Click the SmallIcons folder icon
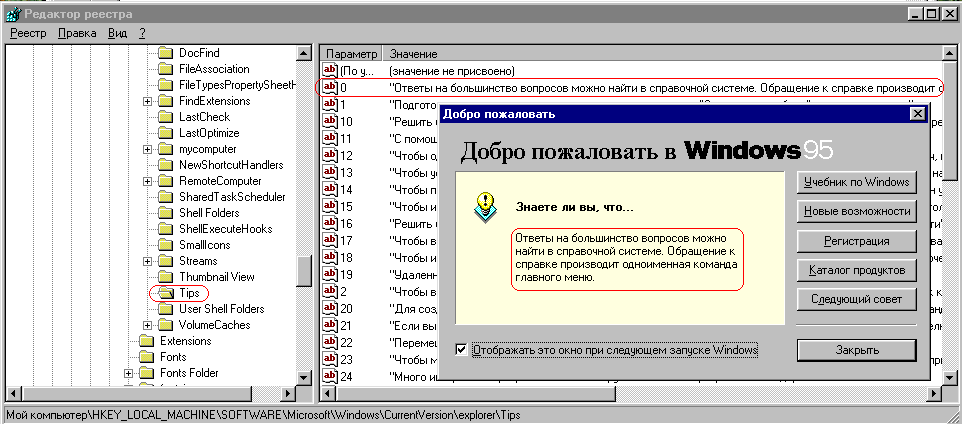The width and height of the screenshot is (962, 424). (x=166, y=244)
